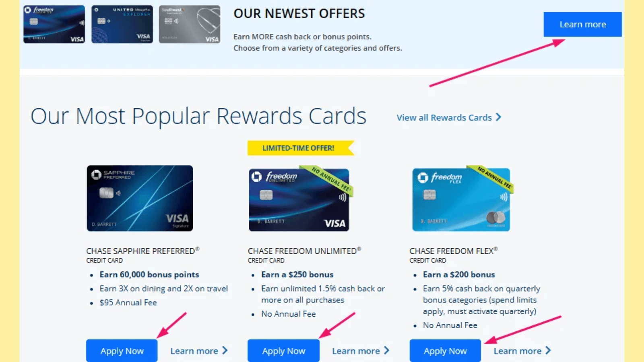Select the Freedom Unlimited card image
The height and width of the screenshot is (362, 644).
click(300, 199)
